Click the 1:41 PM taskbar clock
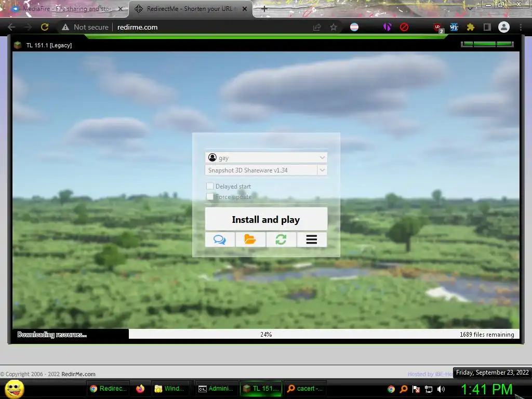The image size is (532, 399). tap(486, 389)
